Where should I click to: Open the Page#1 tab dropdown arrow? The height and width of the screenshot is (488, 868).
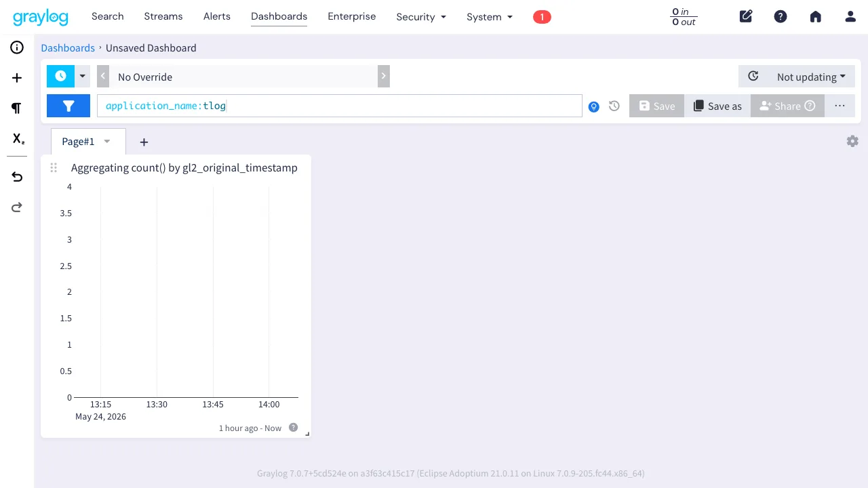(107, 141)
